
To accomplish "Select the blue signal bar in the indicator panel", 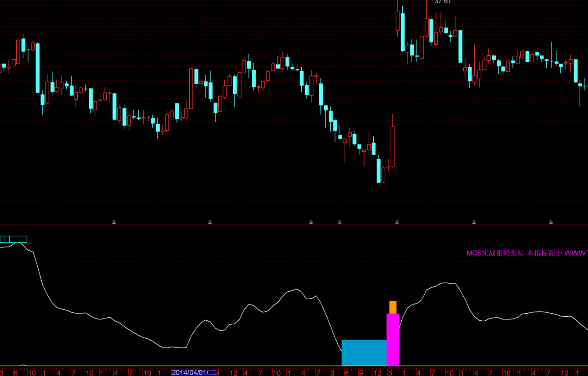I will 364,353.
